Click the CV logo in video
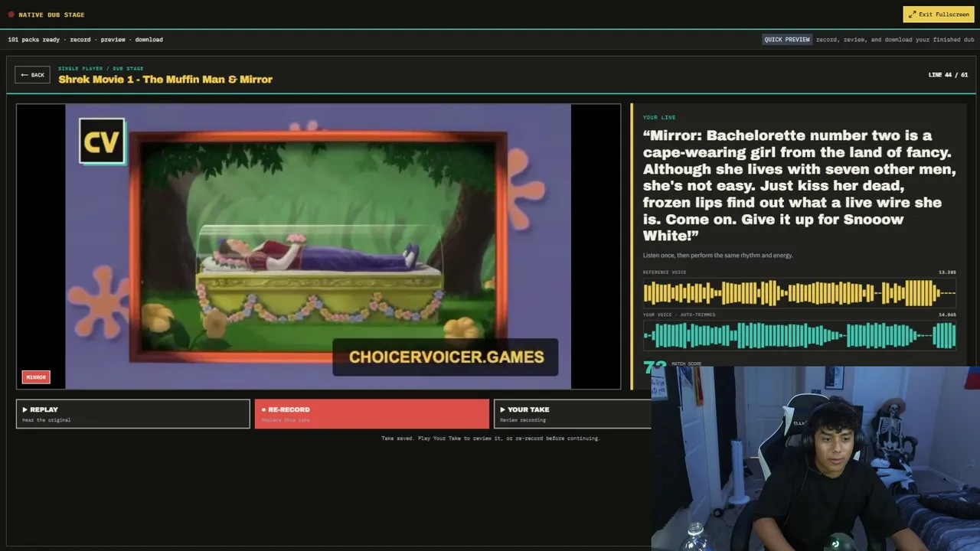This screenshot has width=980, height=551. coord(102,142)
